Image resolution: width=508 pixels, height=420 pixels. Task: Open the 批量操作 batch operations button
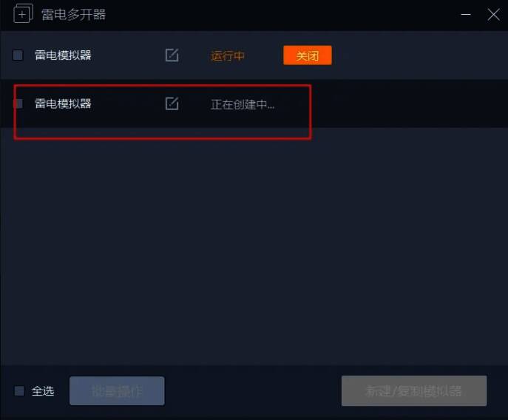(117, 391)
